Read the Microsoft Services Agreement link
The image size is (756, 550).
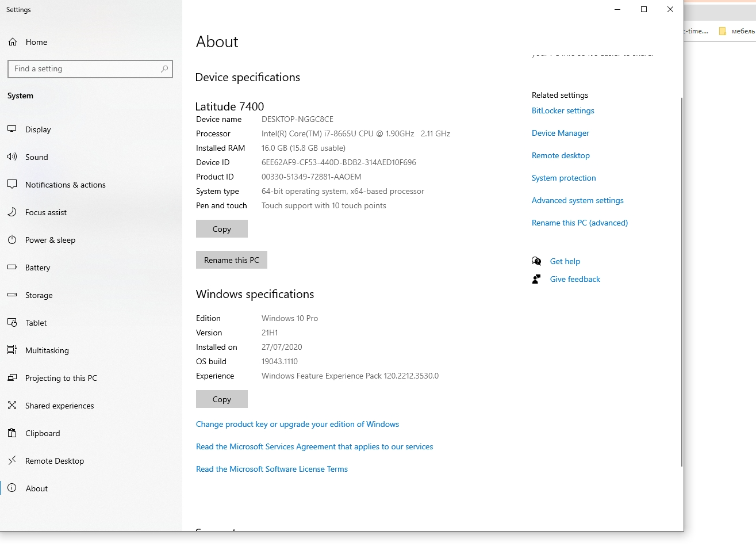pyautogui.click(x=314, y=446)
